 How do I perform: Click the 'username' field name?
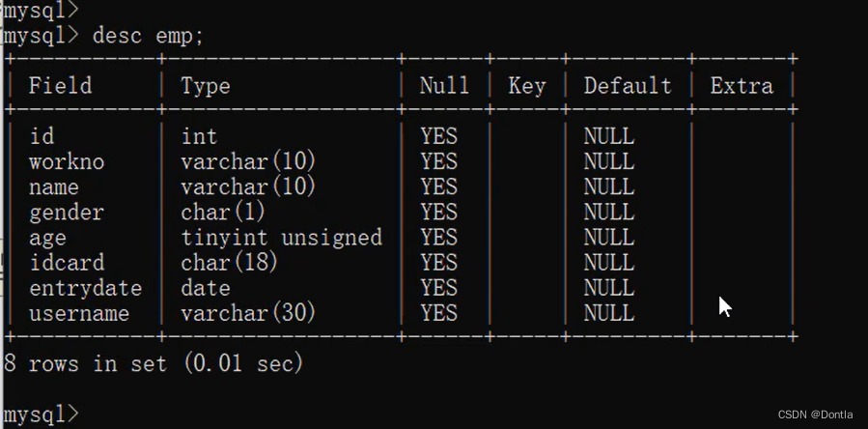79,313
